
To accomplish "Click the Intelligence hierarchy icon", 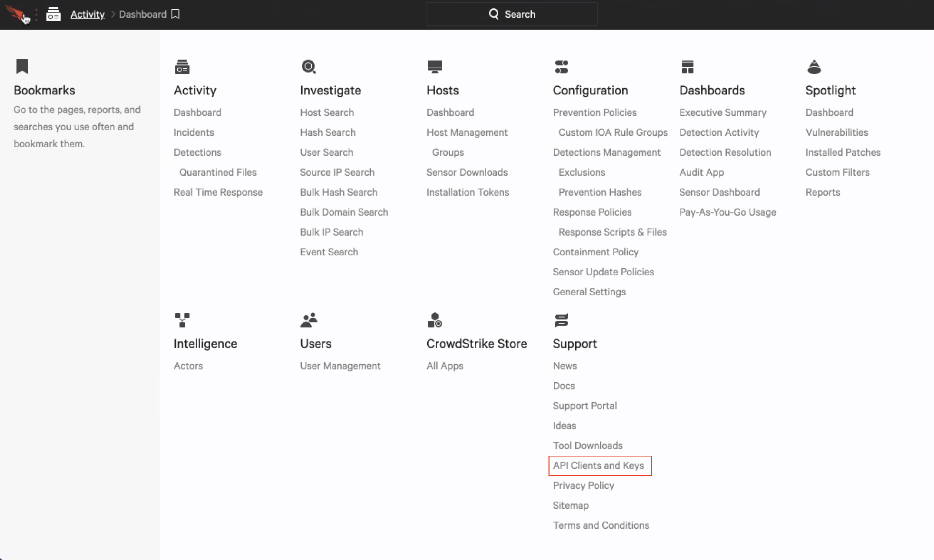I will [182, 320].
